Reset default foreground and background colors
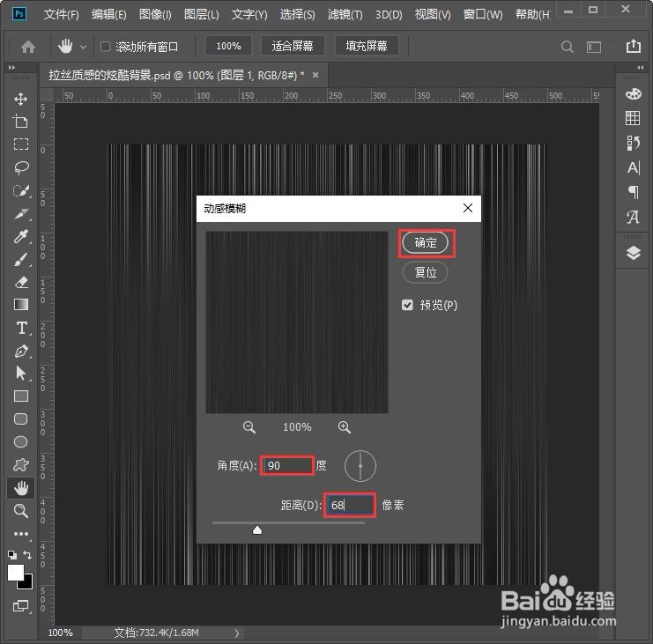 tap(12, 555)
